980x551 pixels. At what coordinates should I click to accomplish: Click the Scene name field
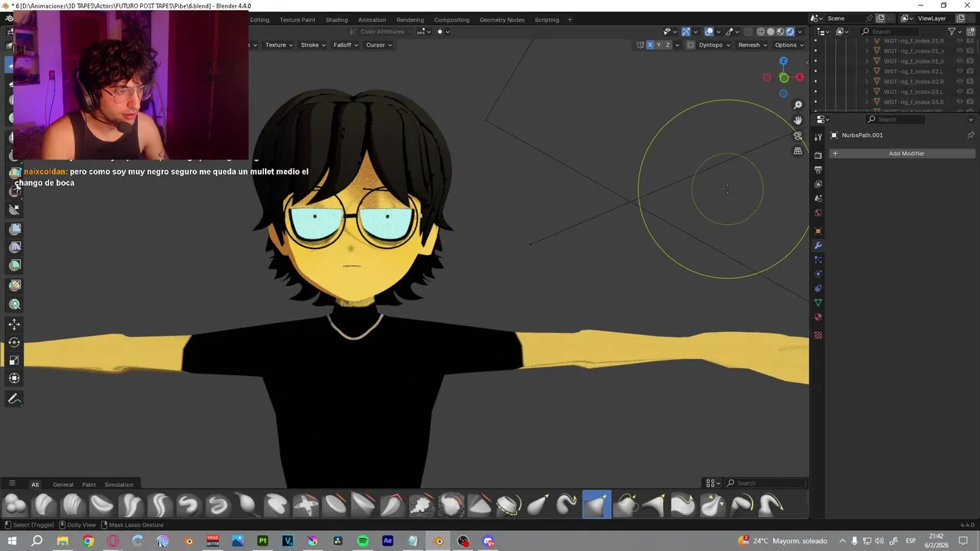click(848, 18)
